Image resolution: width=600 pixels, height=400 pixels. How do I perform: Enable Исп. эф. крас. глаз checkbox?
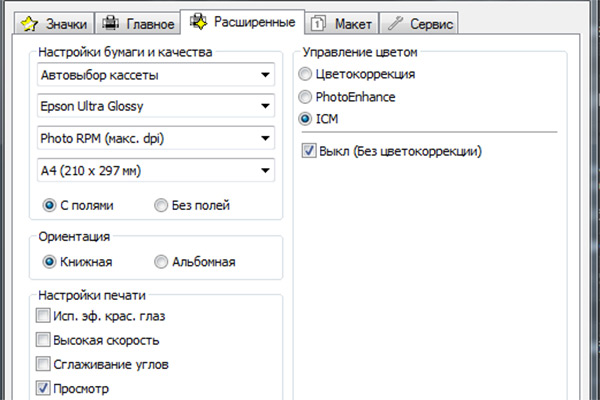tap(43, 316)
